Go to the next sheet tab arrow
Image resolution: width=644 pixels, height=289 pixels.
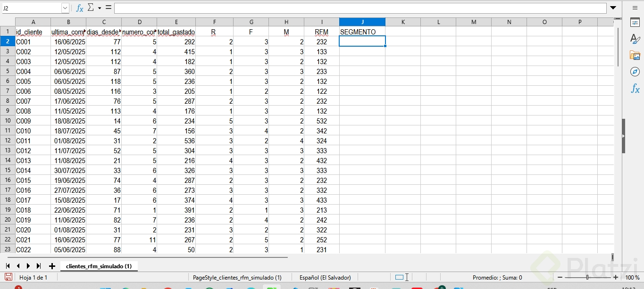point(28,266)
